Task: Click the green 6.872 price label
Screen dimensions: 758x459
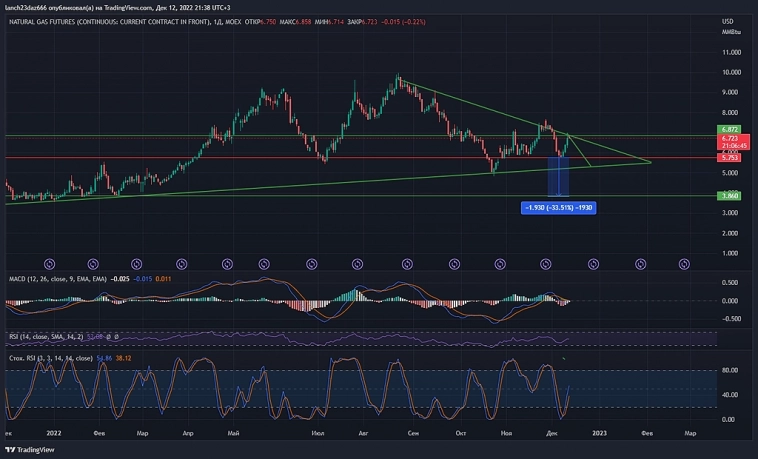Action: 728,130
